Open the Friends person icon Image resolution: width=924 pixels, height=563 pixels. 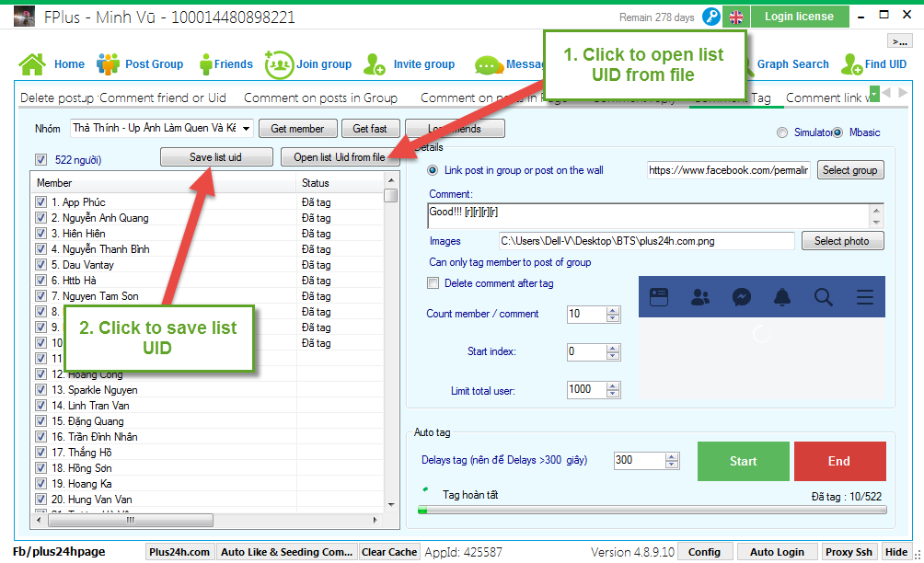click(205, 64)
